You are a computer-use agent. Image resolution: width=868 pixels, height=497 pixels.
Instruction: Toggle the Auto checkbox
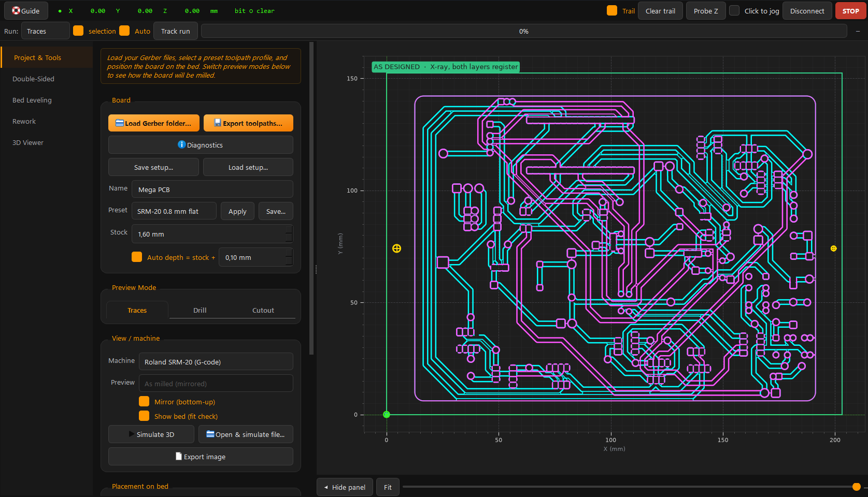tap(124, 31)
